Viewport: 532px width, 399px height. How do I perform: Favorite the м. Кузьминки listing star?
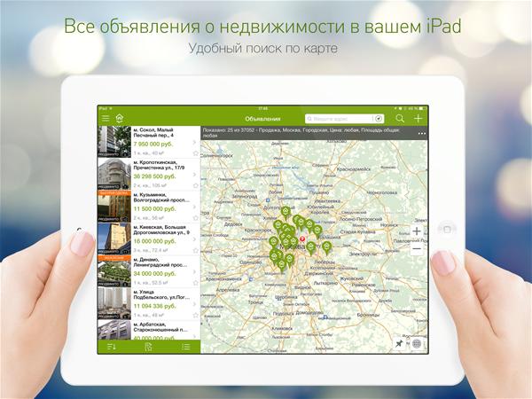[195, 218]
